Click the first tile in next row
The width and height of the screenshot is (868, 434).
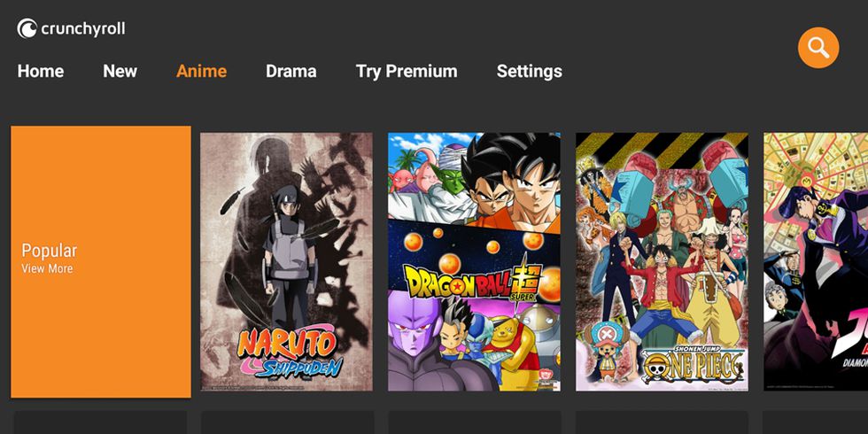tap(100, 422)
